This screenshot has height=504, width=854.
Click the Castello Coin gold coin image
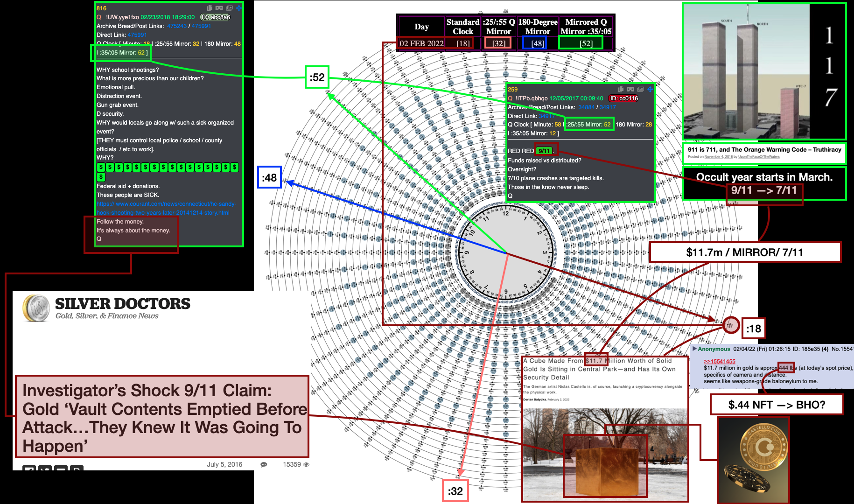pos(753,460)
